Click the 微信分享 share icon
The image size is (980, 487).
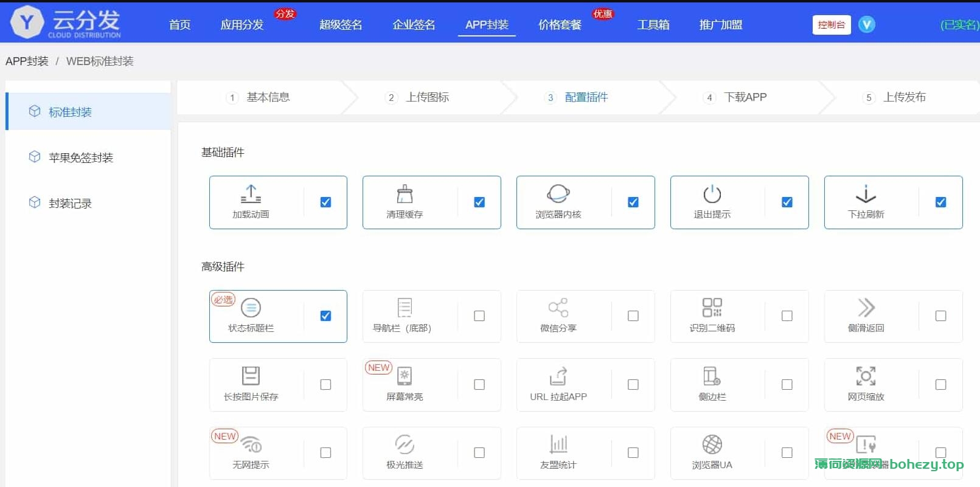(558, 308)
